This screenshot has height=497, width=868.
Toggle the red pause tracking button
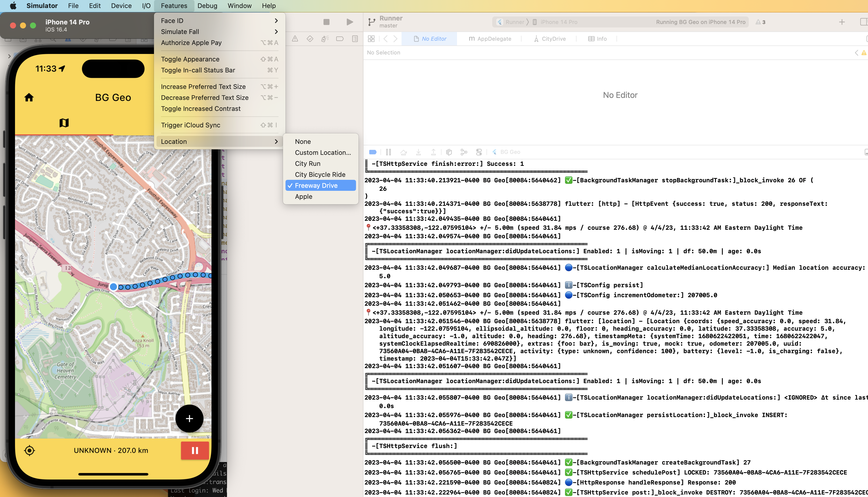coord(195,450)
